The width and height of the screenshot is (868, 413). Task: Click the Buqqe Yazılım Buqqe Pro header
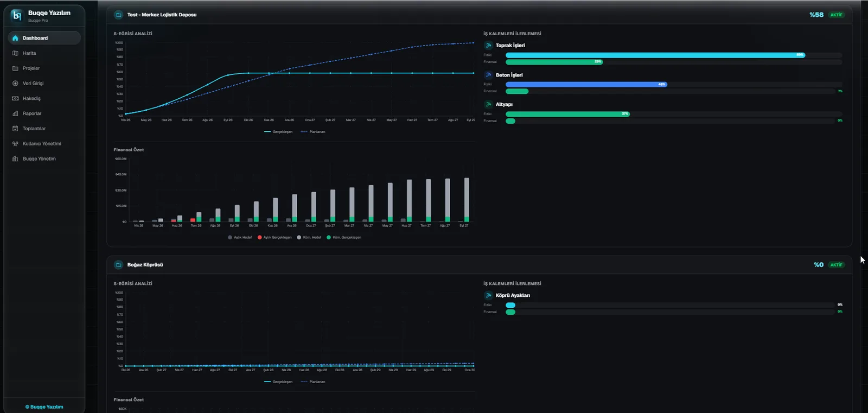[44, 16]
